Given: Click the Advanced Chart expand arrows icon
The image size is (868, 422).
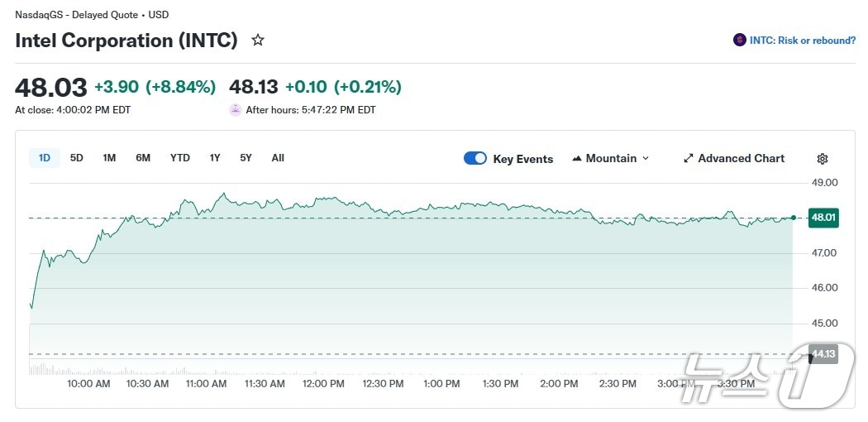Looking at the screenshot, I should point(689,159).
